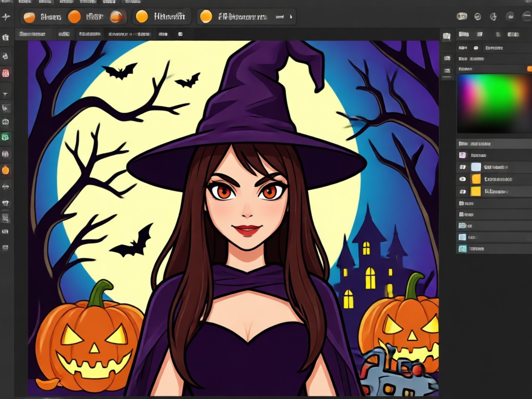Image resolution: width=532 pixels, height=399 pixels.
Task: Expand the layers panel header above the layer rows
Action: (x=494, y=144)
